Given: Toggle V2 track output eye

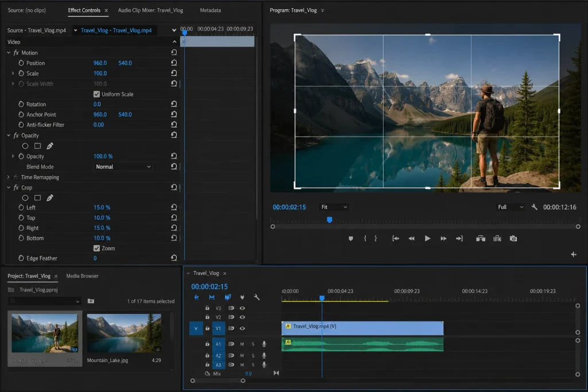Looking at the screenshot, I should click(x=242, y=317).
